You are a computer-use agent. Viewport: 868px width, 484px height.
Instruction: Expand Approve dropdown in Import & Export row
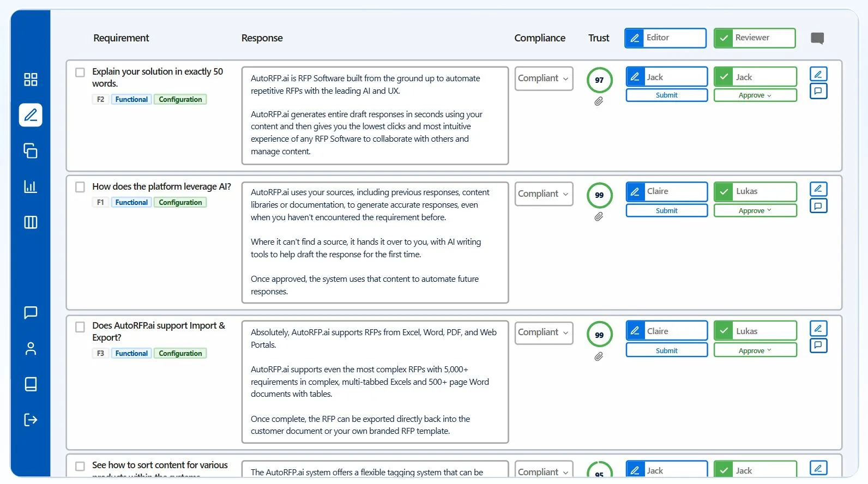755,351
